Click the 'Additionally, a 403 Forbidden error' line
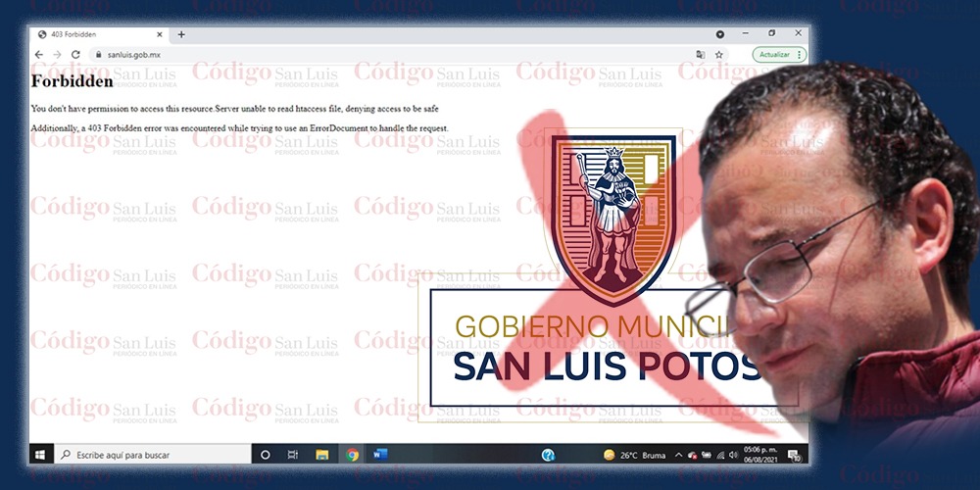Image resolution: width=980 pixels, height=490 pixels. coord(239,128)
